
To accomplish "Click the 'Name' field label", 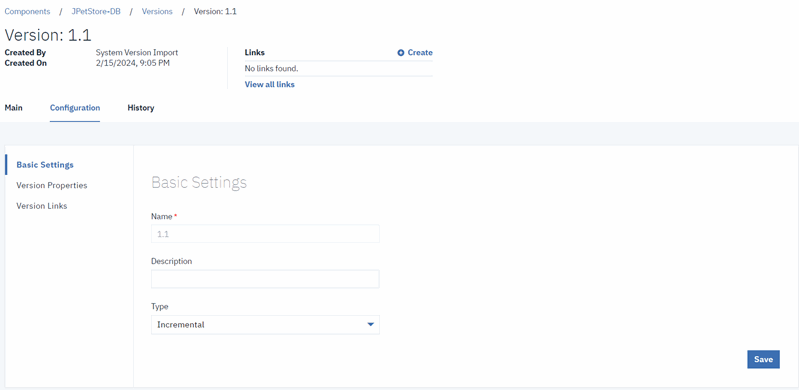I will [162, 216].
